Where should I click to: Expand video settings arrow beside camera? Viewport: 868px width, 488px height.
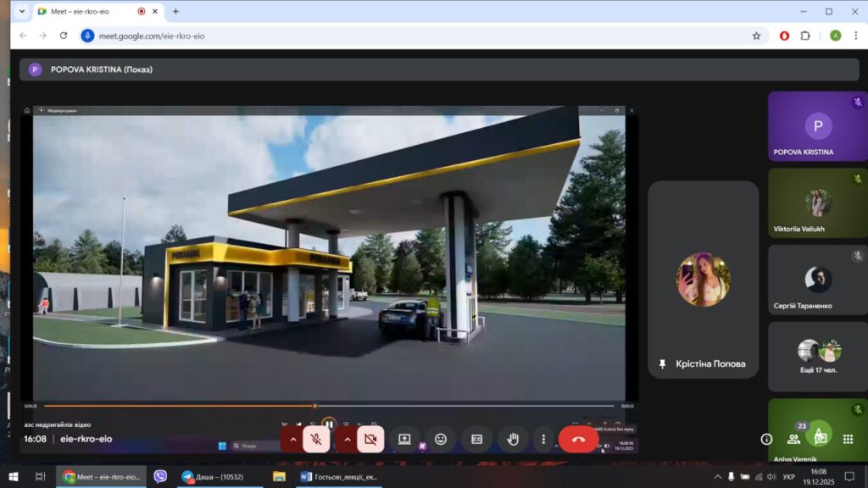pos(347,439)
